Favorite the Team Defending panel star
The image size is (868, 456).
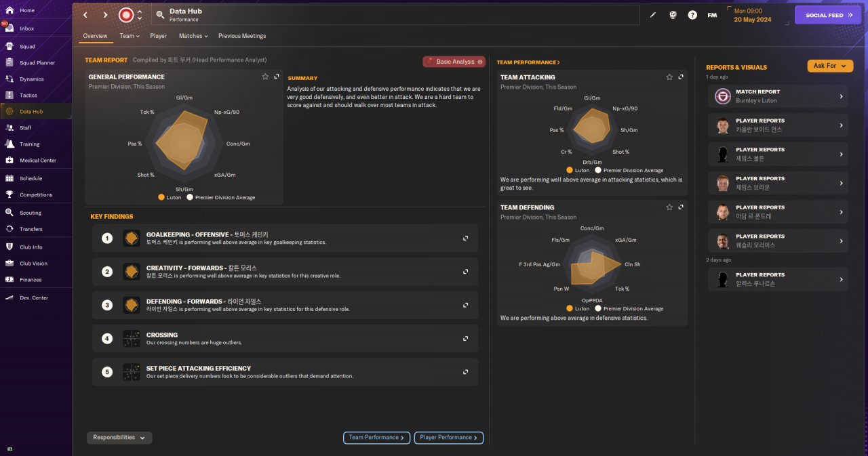pos(669,207)
